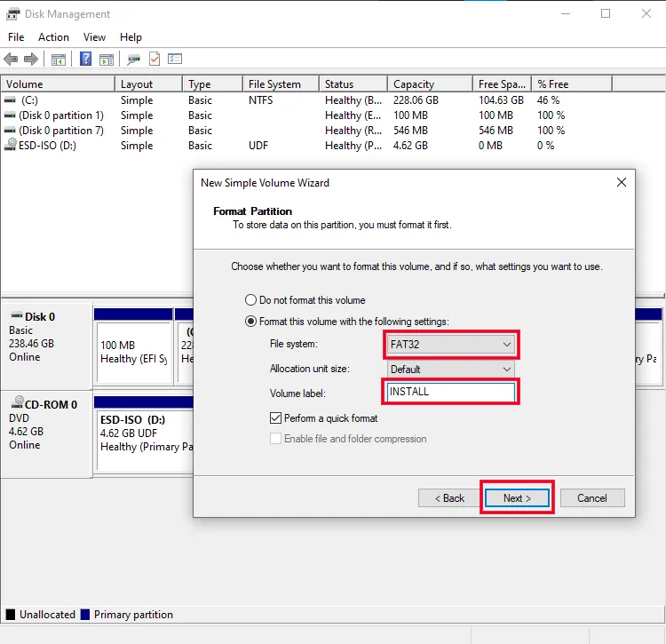Click the Properties checkmark toolbar icon

[155, 60]
